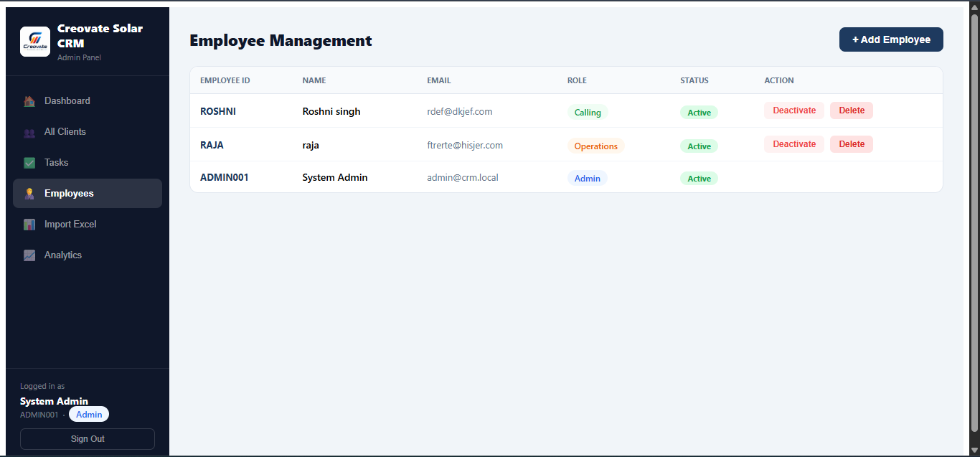Click the NAME column header

pyautogui.click(x=314, y=80)
